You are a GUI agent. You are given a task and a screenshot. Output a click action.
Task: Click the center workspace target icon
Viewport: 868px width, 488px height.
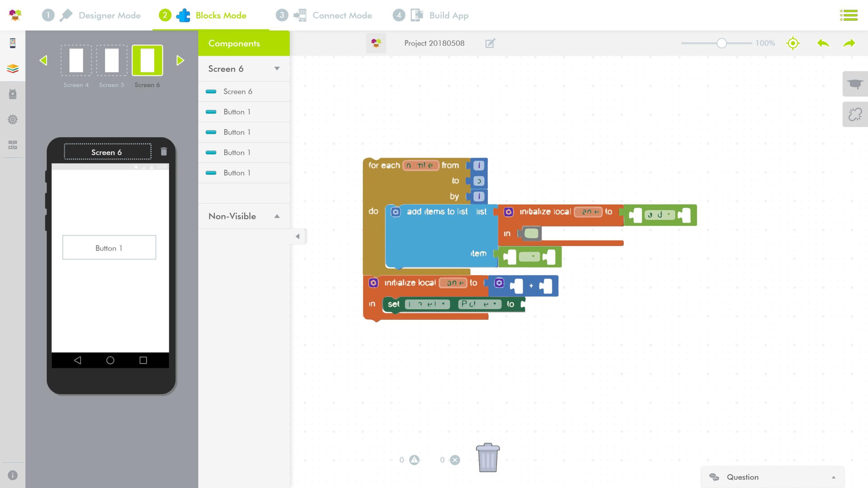coord(793,43)
